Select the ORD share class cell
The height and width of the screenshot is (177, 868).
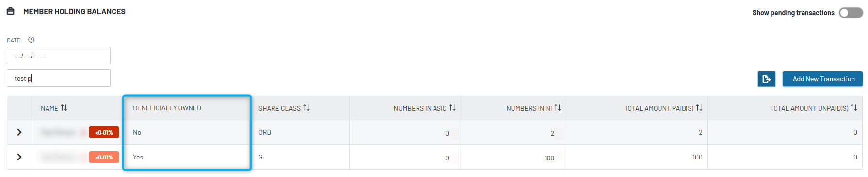point(301,132)
